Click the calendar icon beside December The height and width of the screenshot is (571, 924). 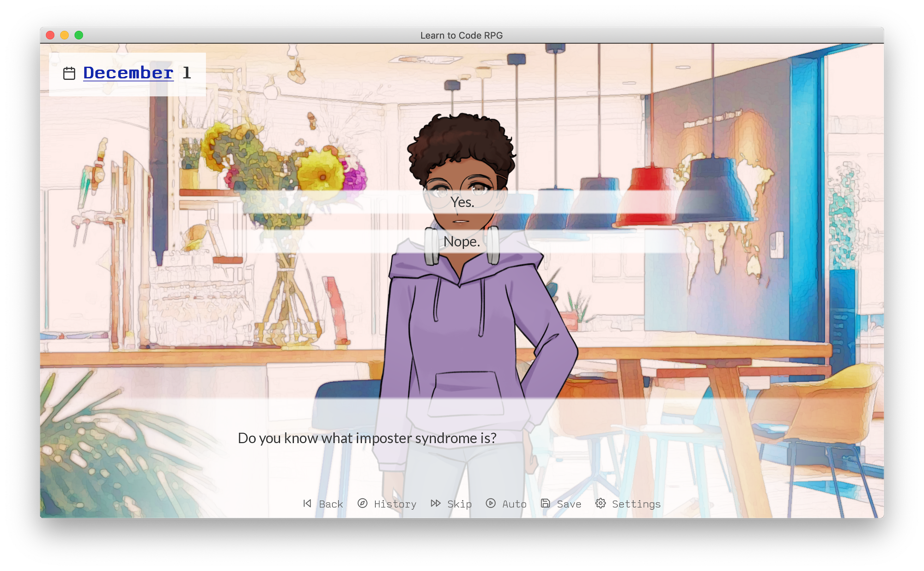[x=70, y=72]
